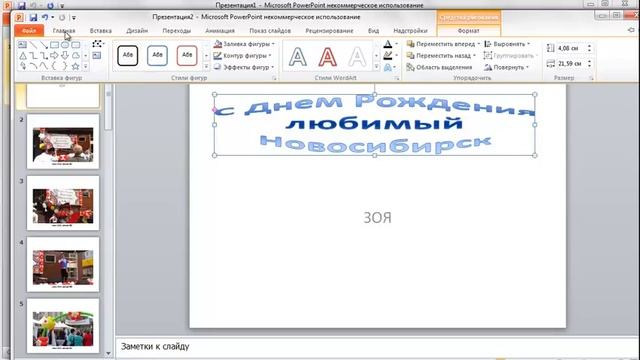Viewport: 640px width, 360px height.
Task: Open the Edit Shape points dropdown
Action: (x=98, y=44)
